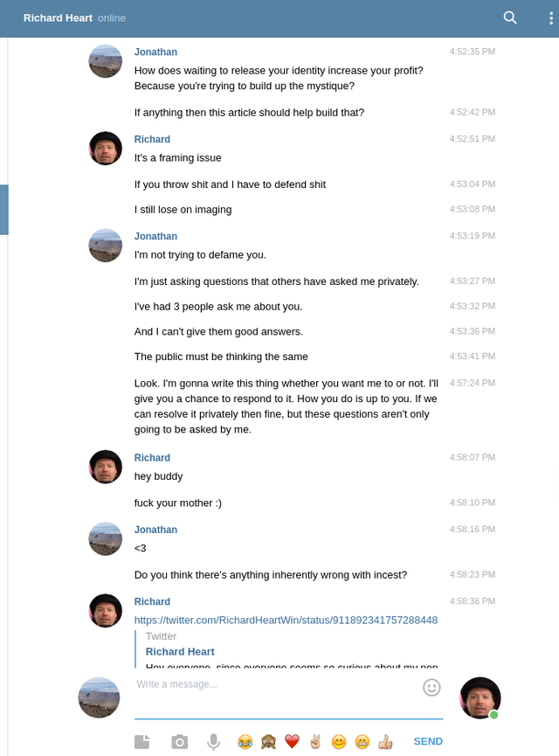Start voice recording with microphone icon
Screen dimensions: 559x756
[x=213, y=742]
